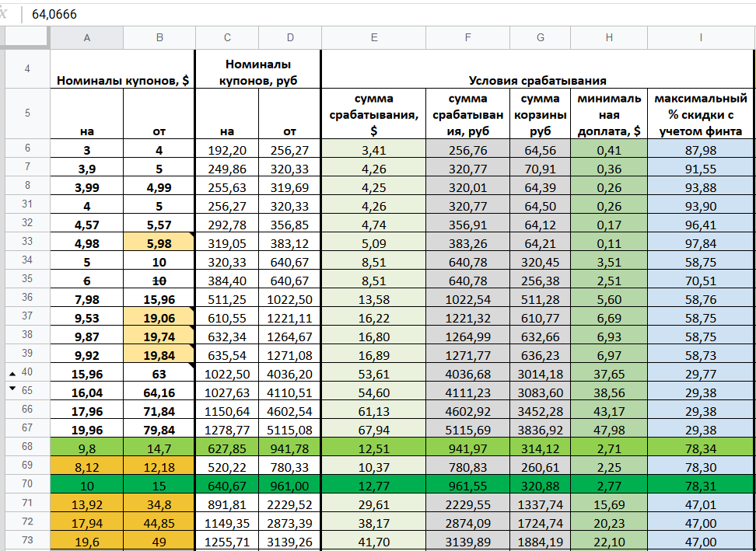This screenshot has width=756, height=551.
Task: Select strikethrough cell 10 in row 35
Action: [159, 281]
